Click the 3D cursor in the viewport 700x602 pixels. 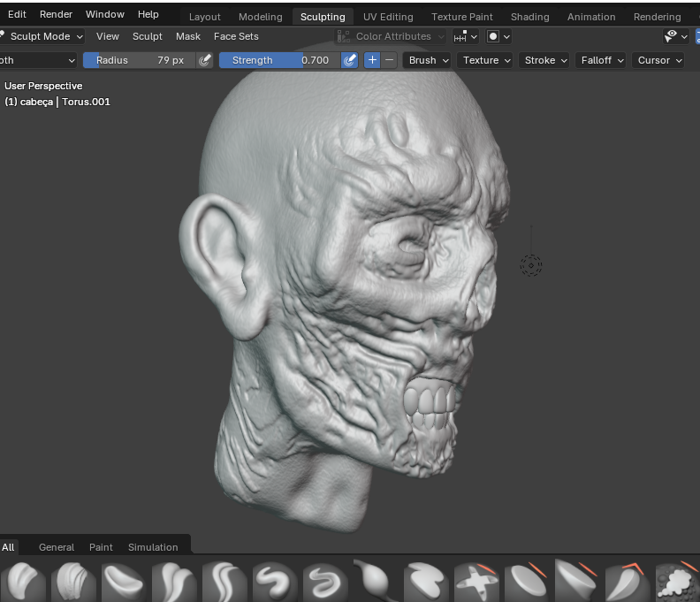531,266
